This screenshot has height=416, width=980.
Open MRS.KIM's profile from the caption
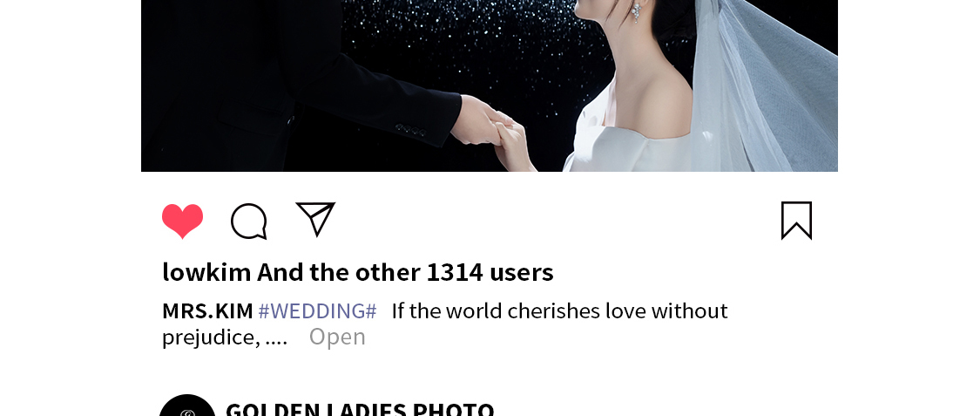(207, 310)
